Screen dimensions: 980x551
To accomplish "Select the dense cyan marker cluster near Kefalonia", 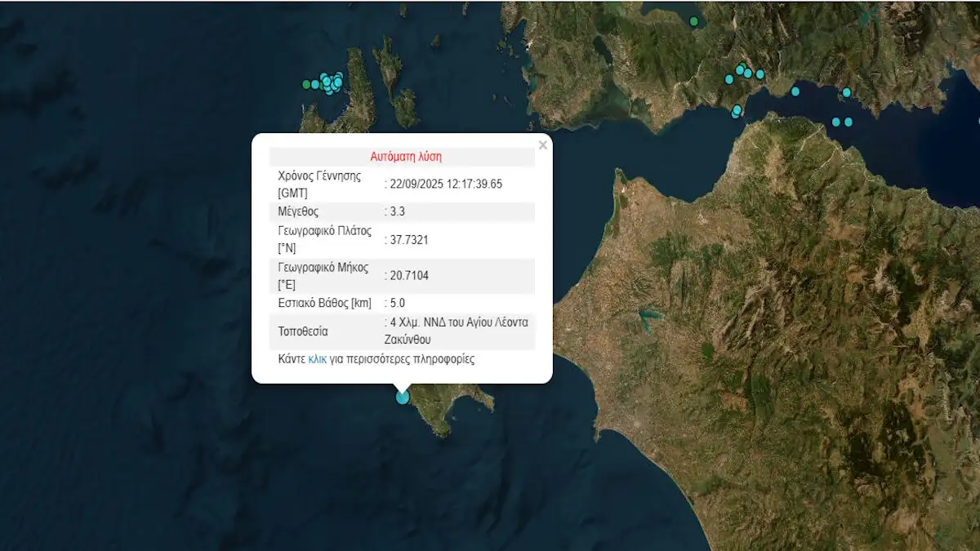I will coord(331,82).
